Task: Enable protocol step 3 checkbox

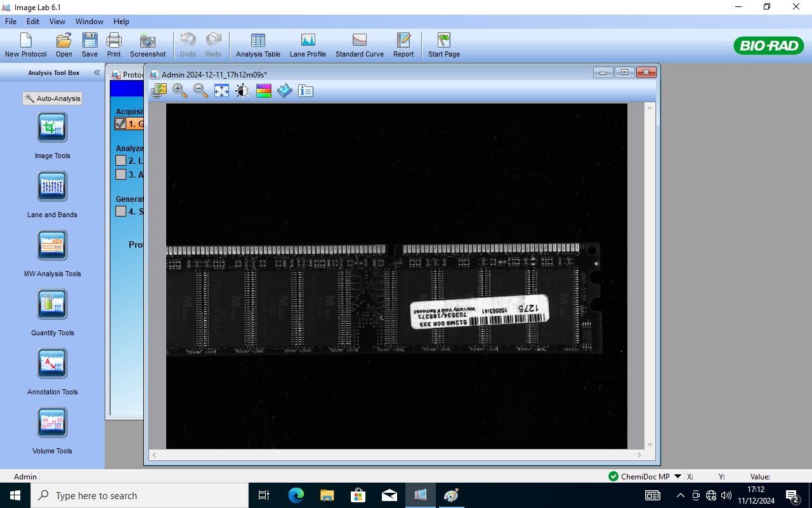Action: click(121, 174)
